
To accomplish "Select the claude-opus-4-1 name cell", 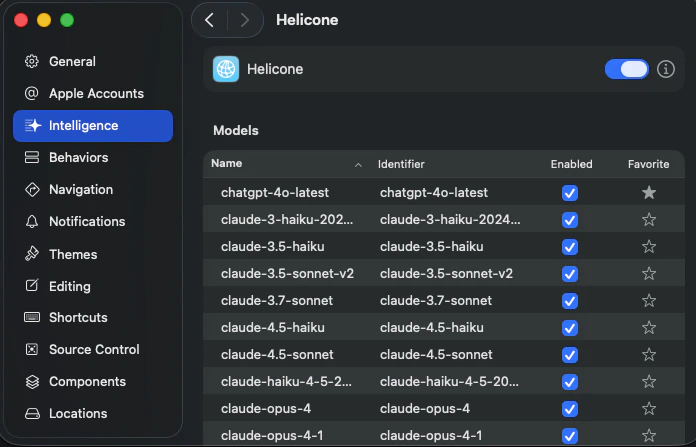I will [272, 435].
